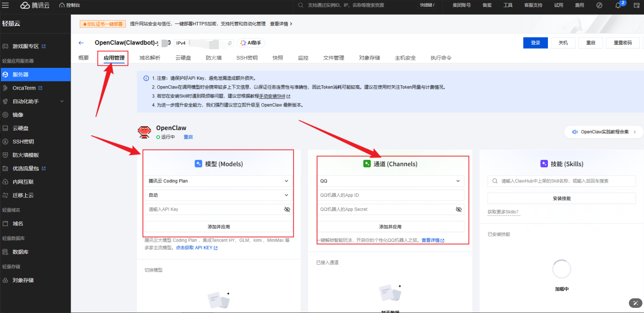Switch to the 快照 tab

coord(278,58)
